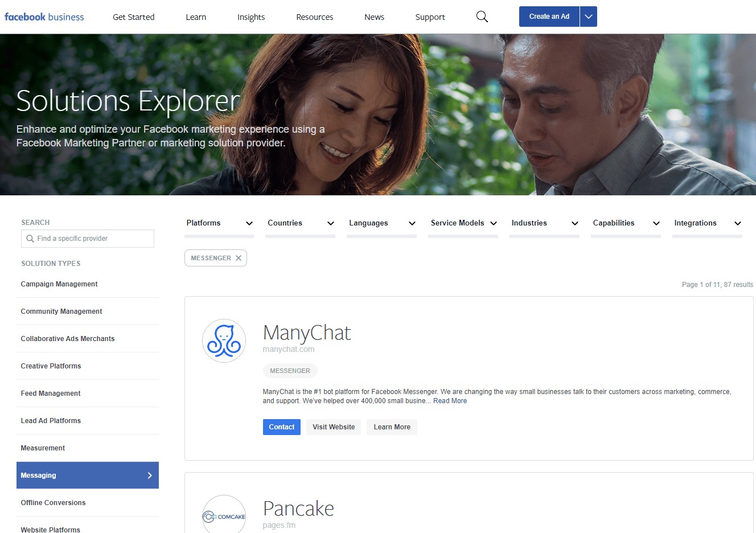Viewport: 756px width, 533px height.
Task: Focus the Find a specific provider field
Action: (88, 239)
